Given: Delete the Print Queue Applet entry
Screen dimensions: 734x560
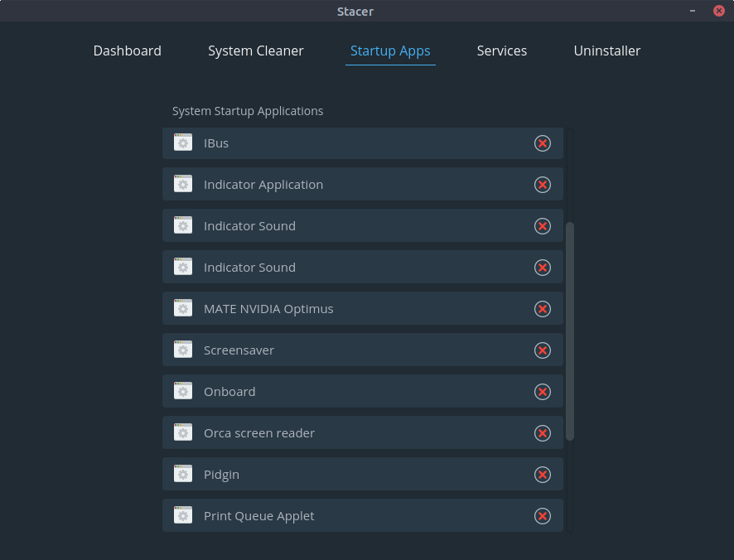Looking at the screenshot, I should [542, 516].
